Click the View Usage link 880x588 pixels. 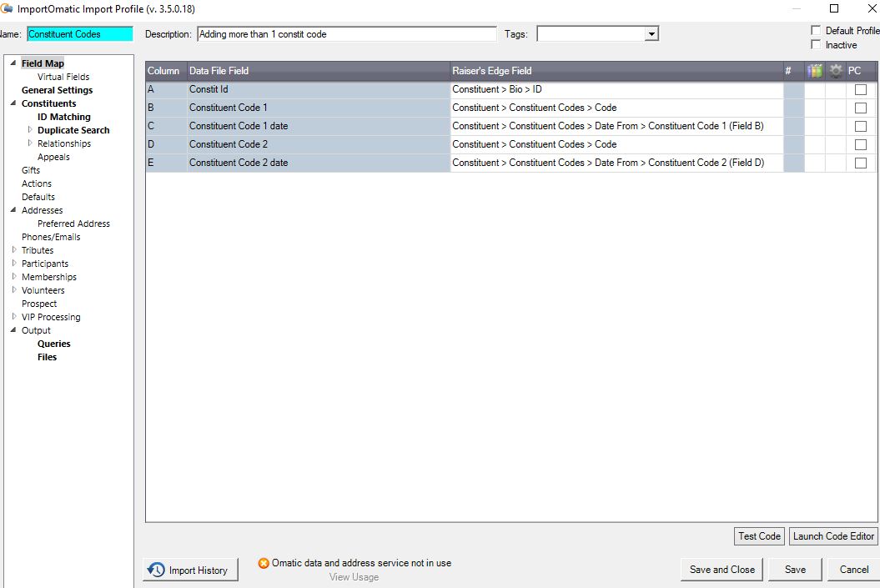tap(354, 576)
